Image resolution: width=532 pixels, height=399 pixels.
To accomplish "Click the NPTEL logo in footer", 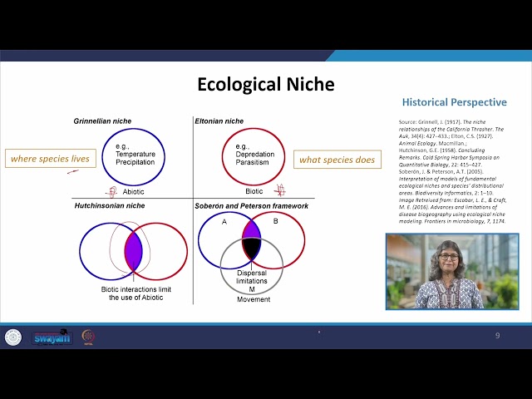I will [x=88, y=337].
